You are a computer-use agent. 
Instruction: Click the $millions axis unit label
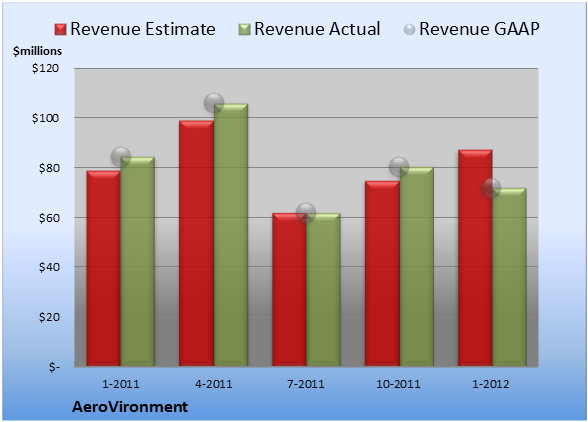click(38, 51)
